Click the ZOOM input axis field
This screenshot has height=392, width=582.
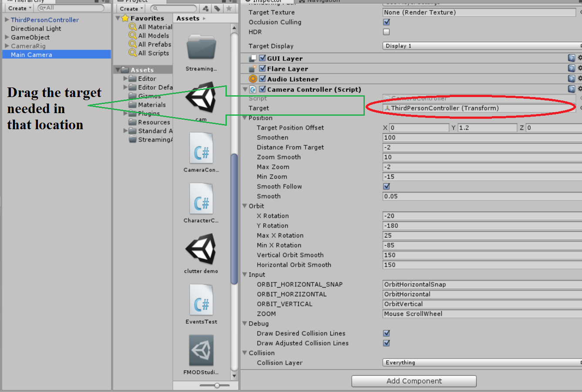tap(482, 314)
